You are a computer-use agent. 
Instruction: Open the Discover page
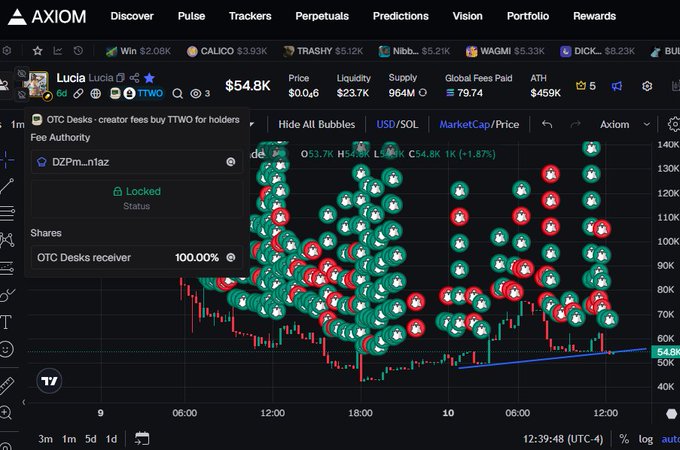(x=132, y=16)
